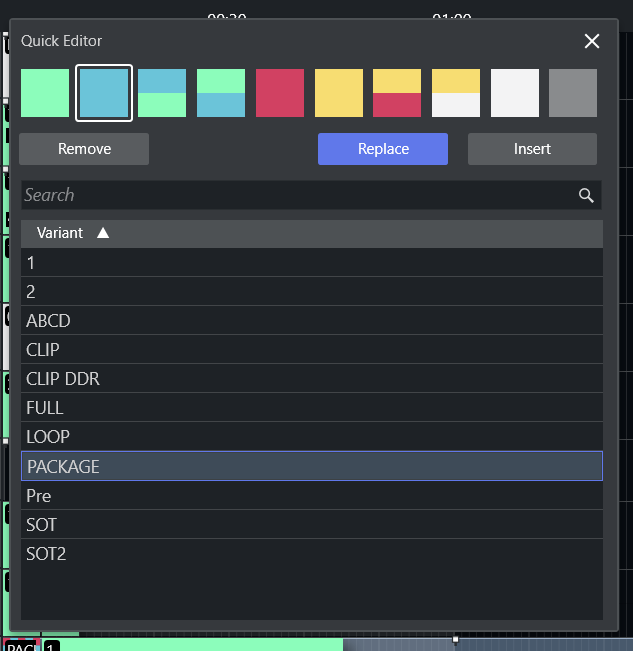Pick the SOT2 variant

(x=312, y=553)
